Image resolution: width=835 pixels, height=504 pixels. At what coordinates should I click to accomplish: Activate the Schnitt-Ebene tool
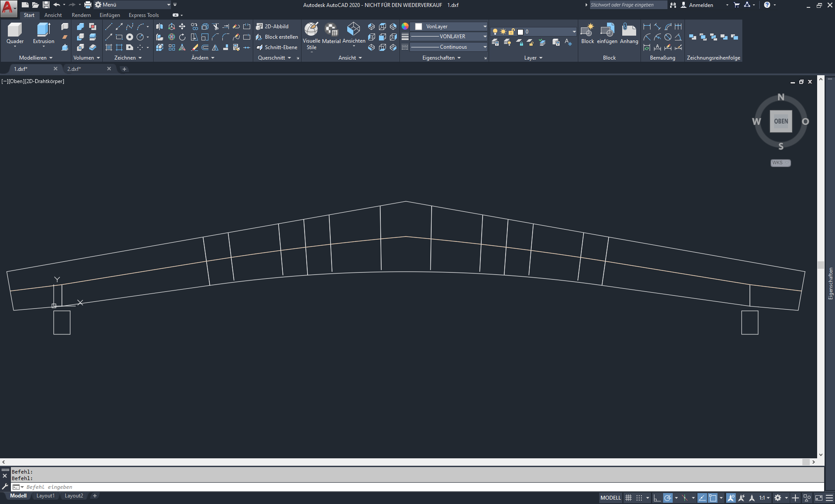[278, 47]
